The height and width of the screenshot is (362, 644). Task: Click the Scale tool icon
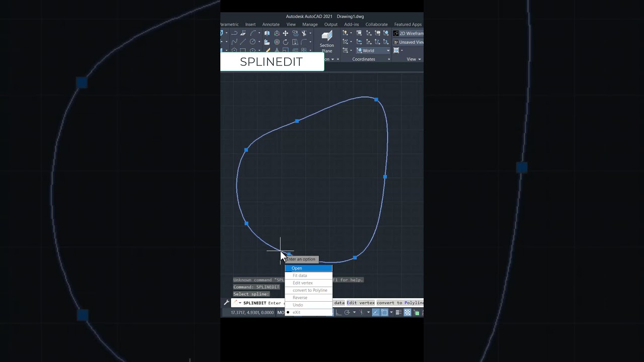point(285,50)
